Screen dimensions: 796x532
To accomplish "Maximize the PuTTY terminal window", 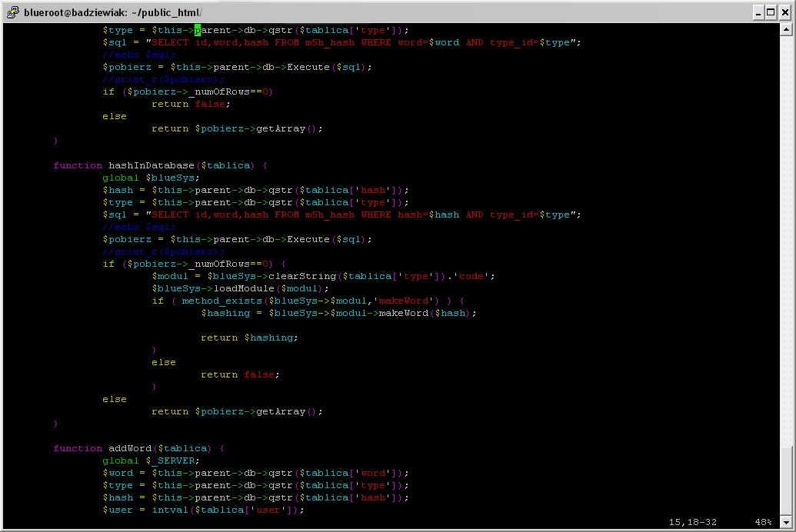I will click(771, 13).
